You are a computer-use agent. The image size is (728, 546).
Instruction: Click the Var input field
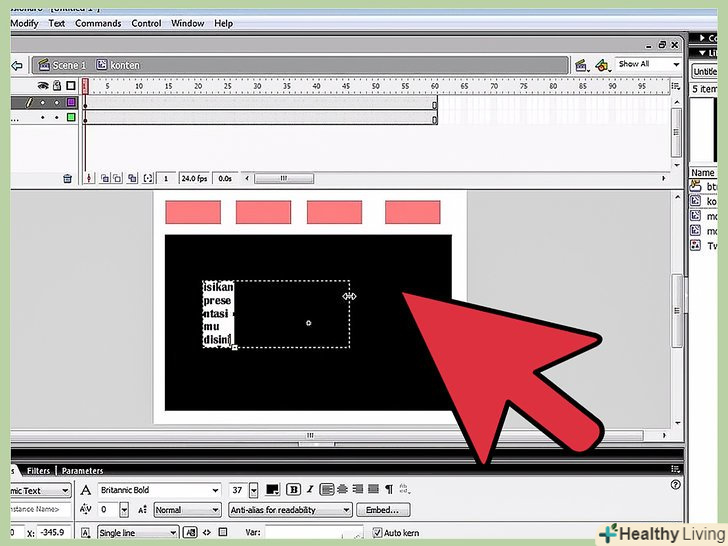[x=314, y=533]
